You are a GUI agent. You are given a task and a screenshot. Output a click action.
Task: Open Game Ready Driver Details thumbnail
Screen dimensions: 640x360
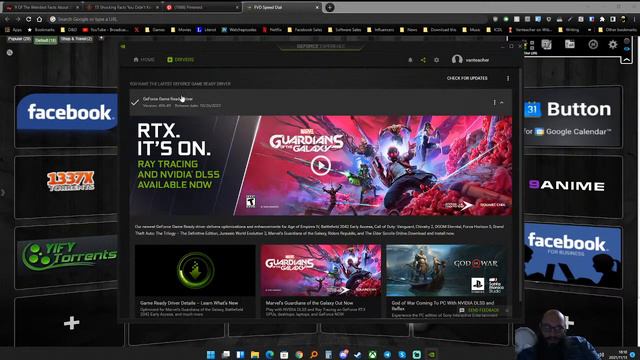(x=195, y=270)
